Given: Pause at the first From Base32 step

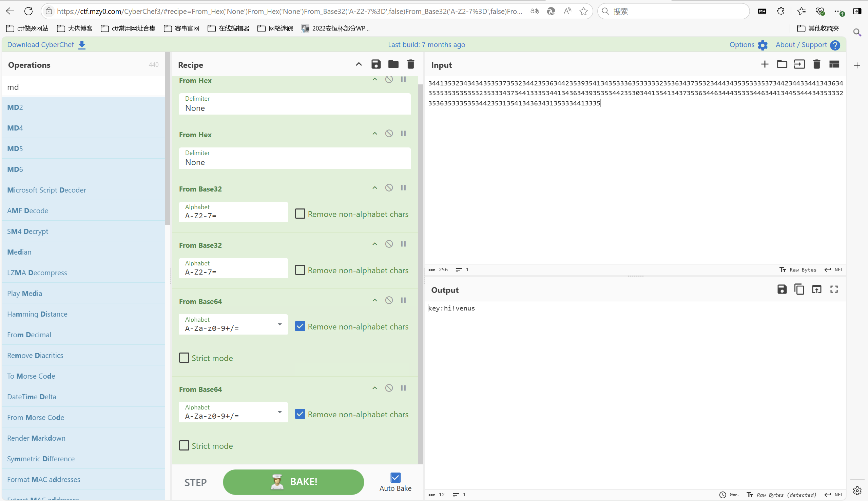Looking at the screenshot, I should (403, 187).
